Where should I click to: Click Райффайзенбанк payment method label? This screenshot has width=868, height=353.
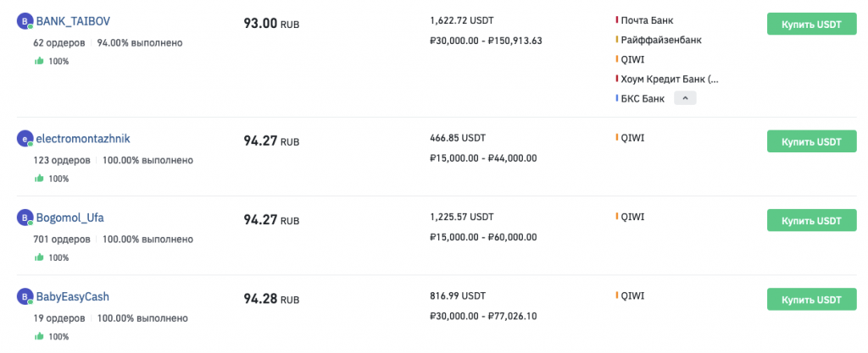point(661,40)
